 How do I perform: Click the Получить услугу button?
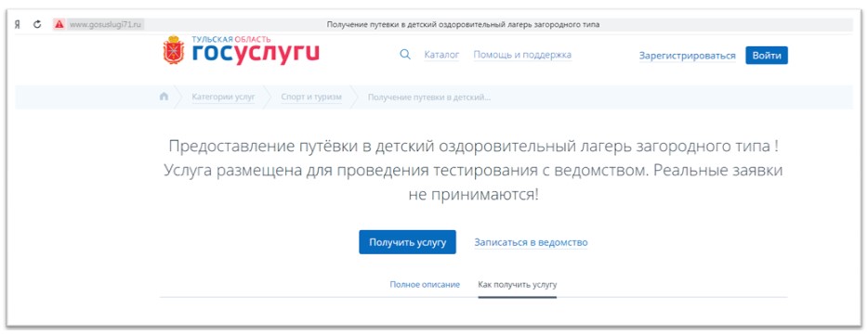pos(407,242)
